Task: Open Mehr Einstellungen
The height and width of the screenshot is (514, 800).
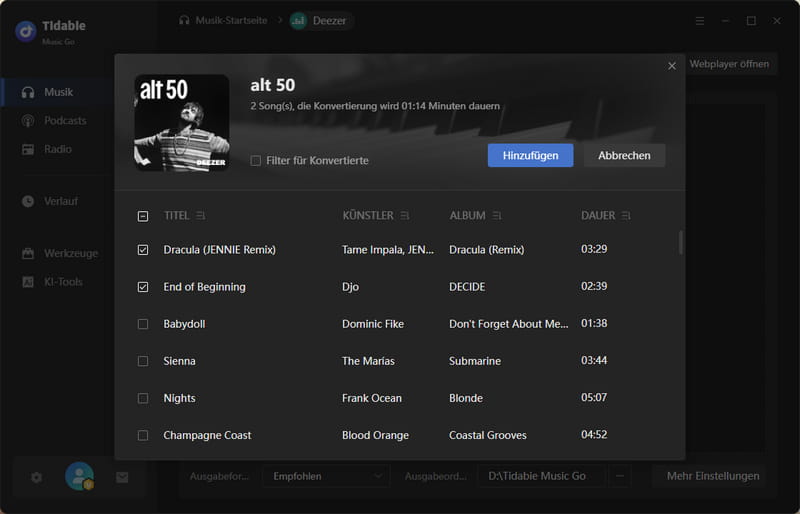Action: coord(713,476)
